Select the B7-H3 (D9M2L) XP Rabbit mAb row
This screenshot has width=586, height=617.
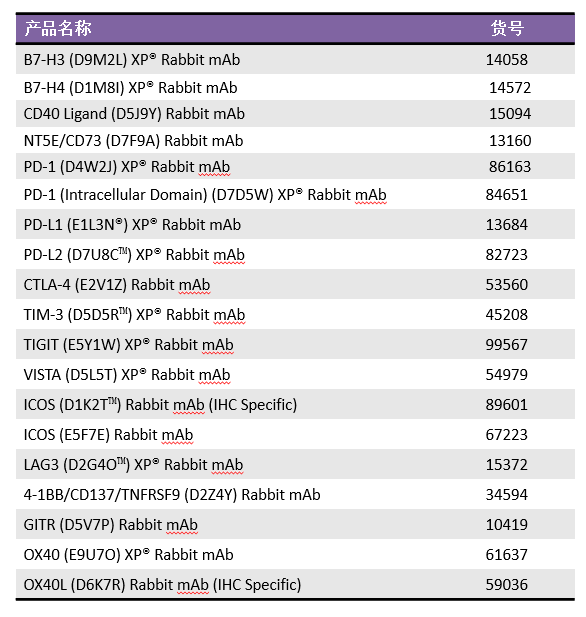pyautogui.click(x=295, y=60)
